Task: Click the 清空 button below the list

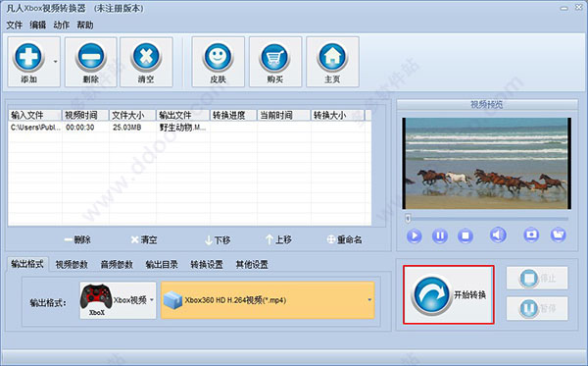Action: pyautogui.click(x=144, y=239)
